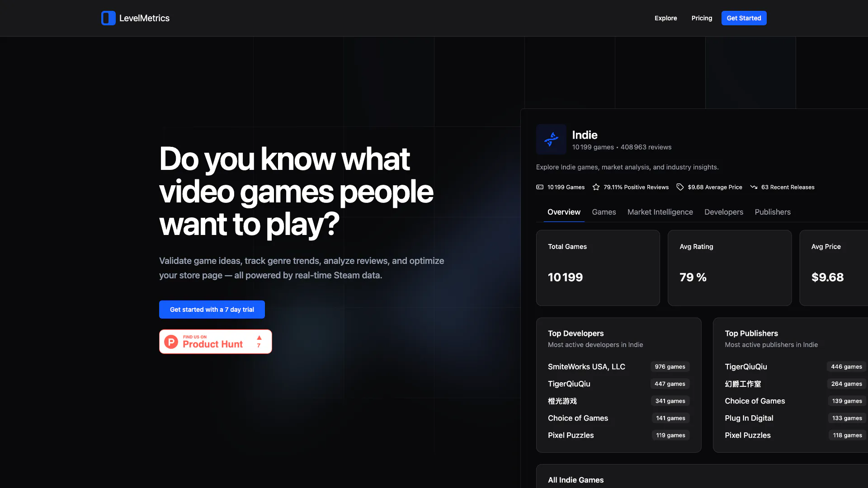Click the trending icon beside Recent Releases
The width and height of the screenshot is (868, 488).
pos(754,187)
